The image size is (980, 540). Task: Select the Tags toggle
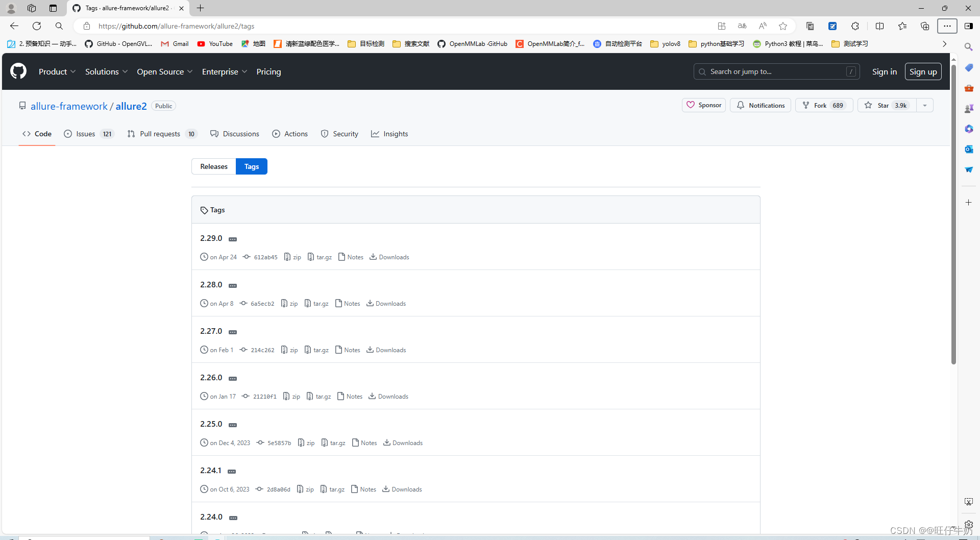point(252,166)
